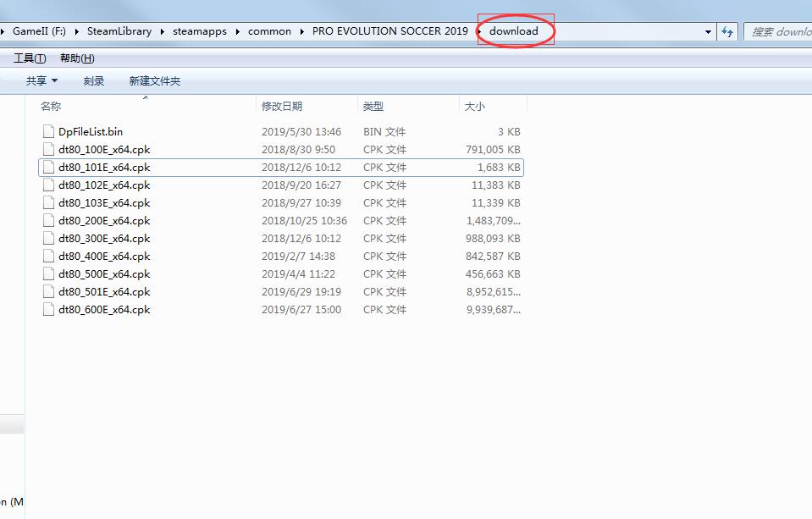Open the 帮助(H) menu

pyautogui.click(x=77, y=58)
